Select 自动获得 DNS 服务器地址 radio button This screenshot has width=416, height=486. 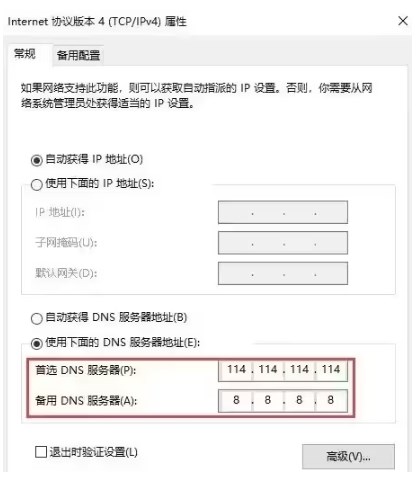coord(37,318)
